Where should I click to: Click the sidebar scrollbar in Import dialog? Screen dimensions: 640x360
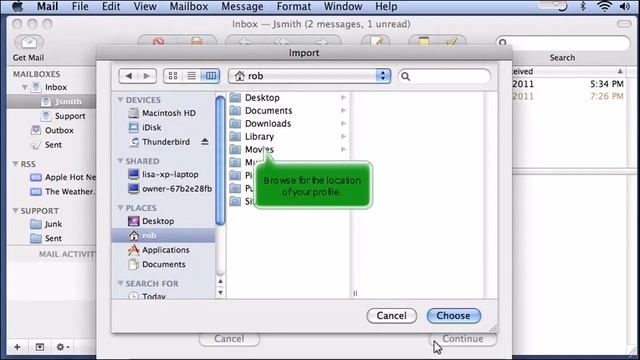[x=220, y=160]
